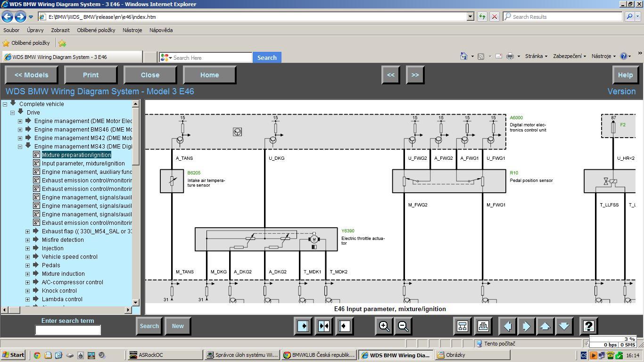Click the IE Home page icon

coord(464,56)
